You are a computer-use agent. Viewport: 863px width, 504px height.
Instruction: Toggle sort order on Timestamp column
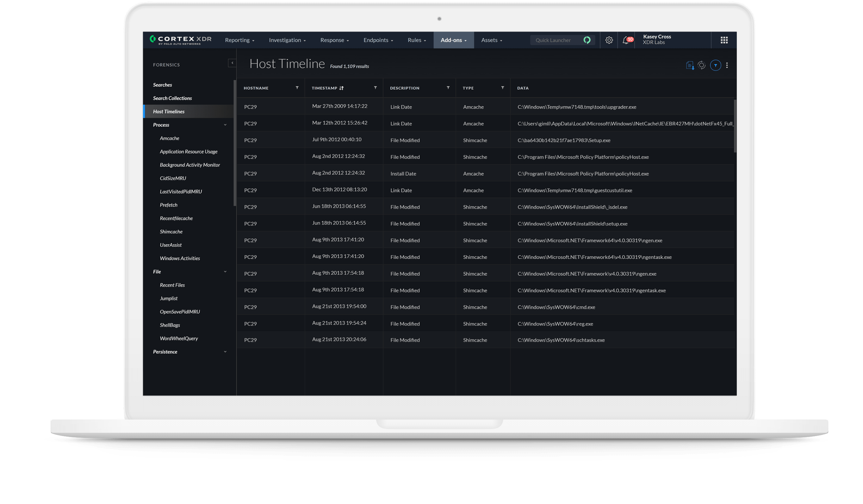tap(341, 88)
